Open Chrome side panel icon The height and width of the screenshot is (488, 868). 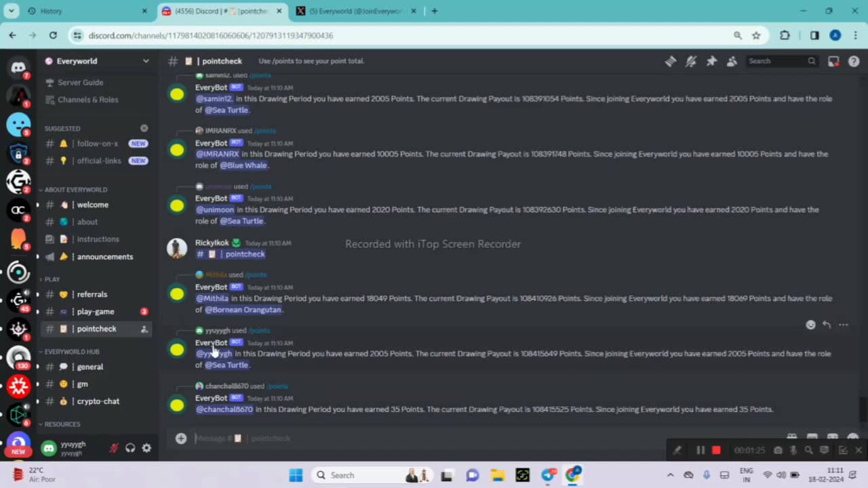814,35
